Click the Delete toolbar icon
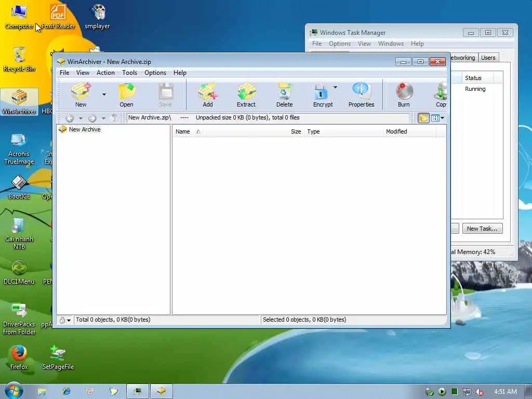The height and width of the screenshot is (399, 532). point(284,95)
